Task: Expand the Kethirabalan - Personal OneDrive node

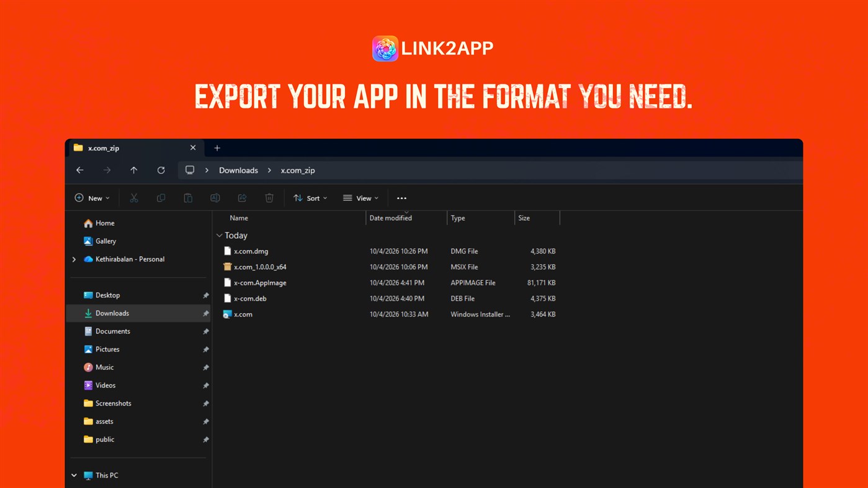Action: (74, 259)
